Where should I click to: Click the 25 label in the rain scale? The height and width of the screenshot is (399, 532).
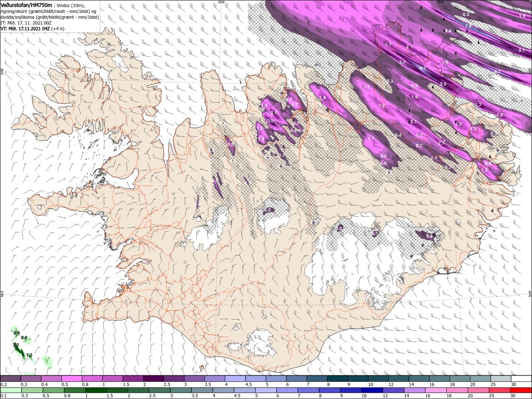(x=492, y=396)
